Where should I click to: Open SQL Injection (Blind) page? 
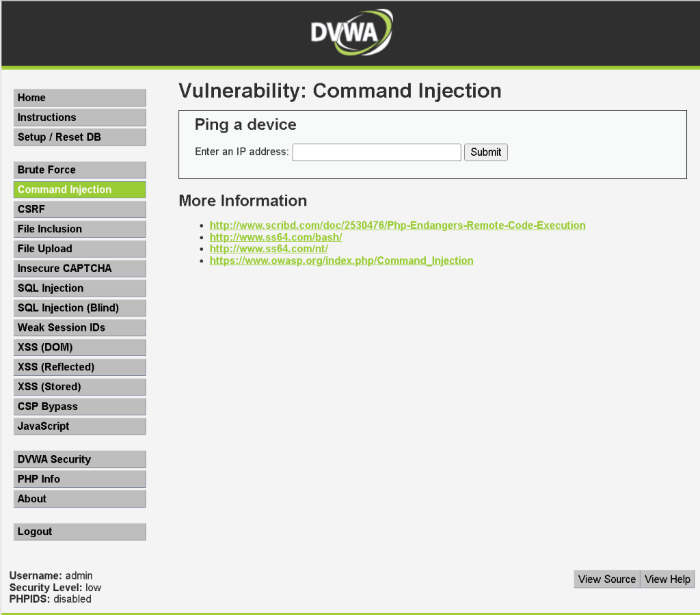79,308
